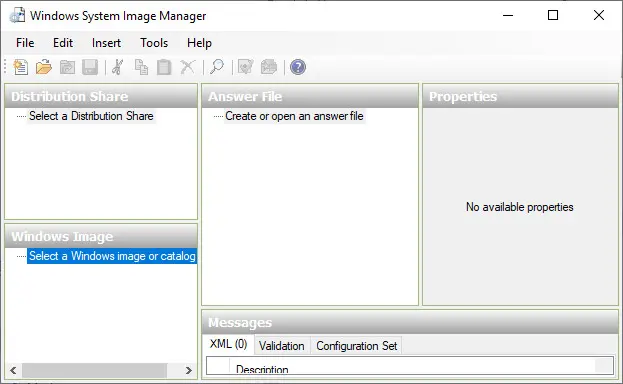The height and width of the screenshot is (384, 623).
Task: Maximize the Windows System Image Manager window
Action: [553, 16]
